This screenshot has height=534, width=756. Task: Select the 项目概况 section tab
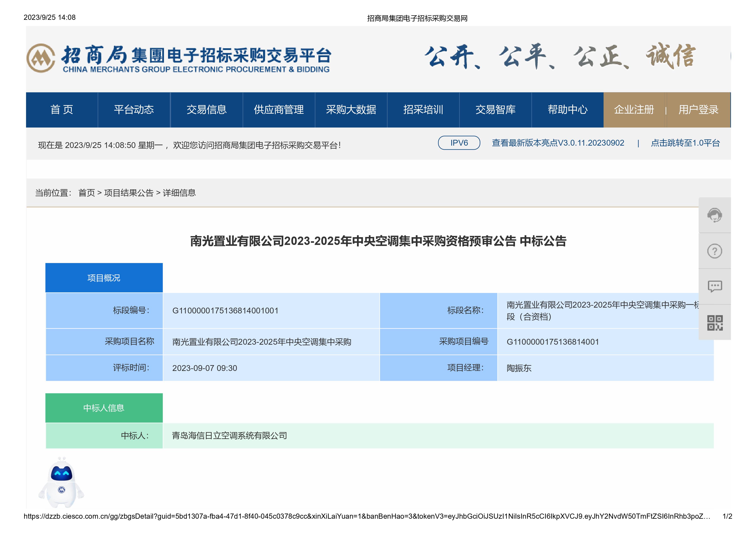click(104, 278)
